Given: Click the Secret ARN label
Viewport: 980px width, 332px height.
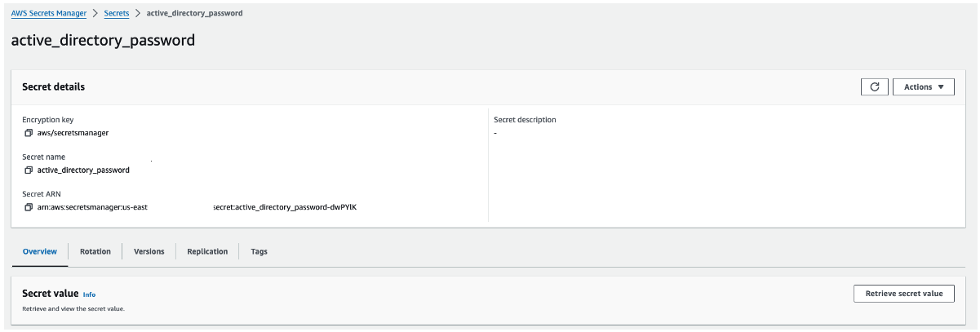Looking at the screenshot, I should coord(41,194).
